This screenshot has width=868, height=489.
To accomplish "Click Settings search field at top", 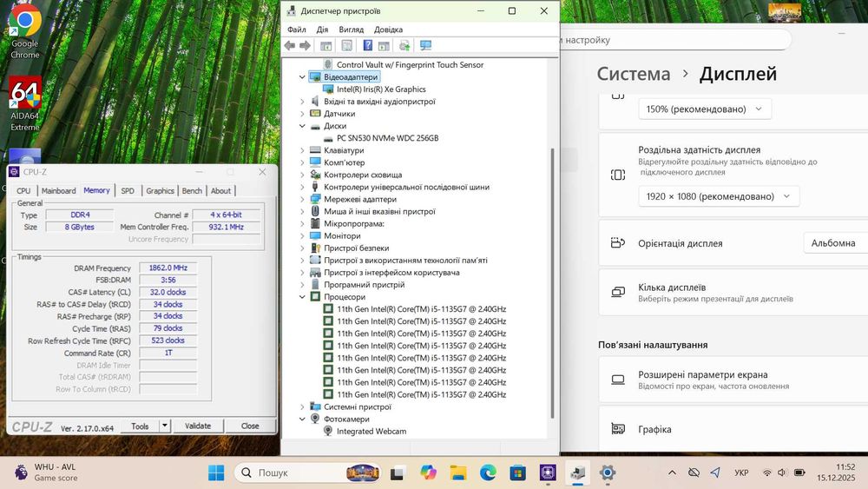I will coord(675,40).
